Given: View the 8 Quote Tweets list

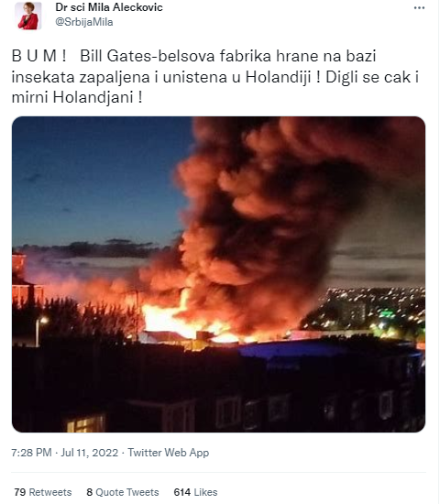Looking at the screenshot, I should [x=123, y=492].
